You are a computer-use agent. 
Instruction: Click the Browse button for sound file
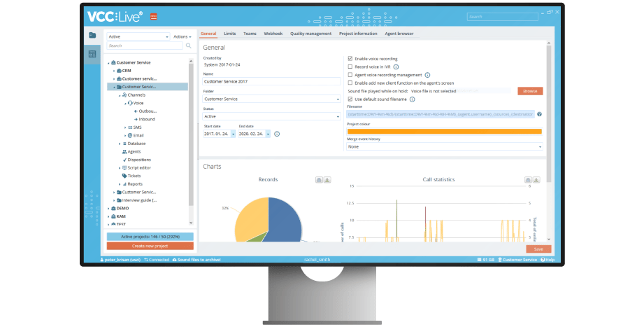tap(530, 91)
